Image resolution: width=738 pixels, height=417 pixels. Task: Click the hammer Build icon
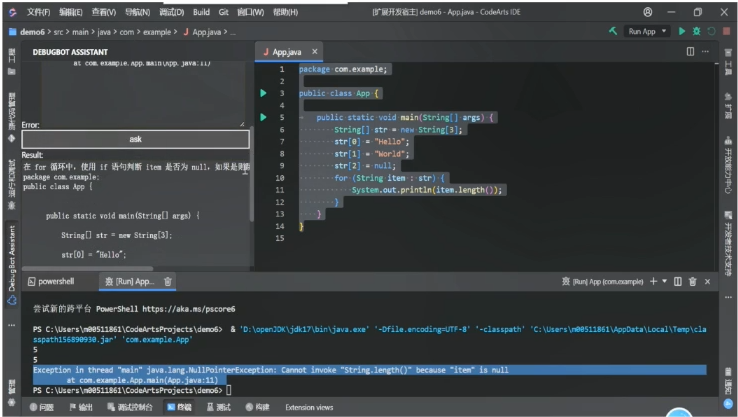coord(613,31)
